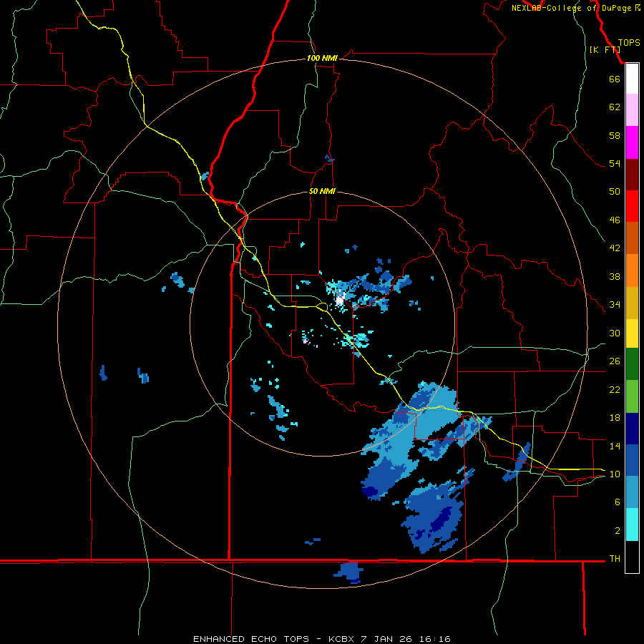Select the dark red legend swatch

(x=632, y=174)
